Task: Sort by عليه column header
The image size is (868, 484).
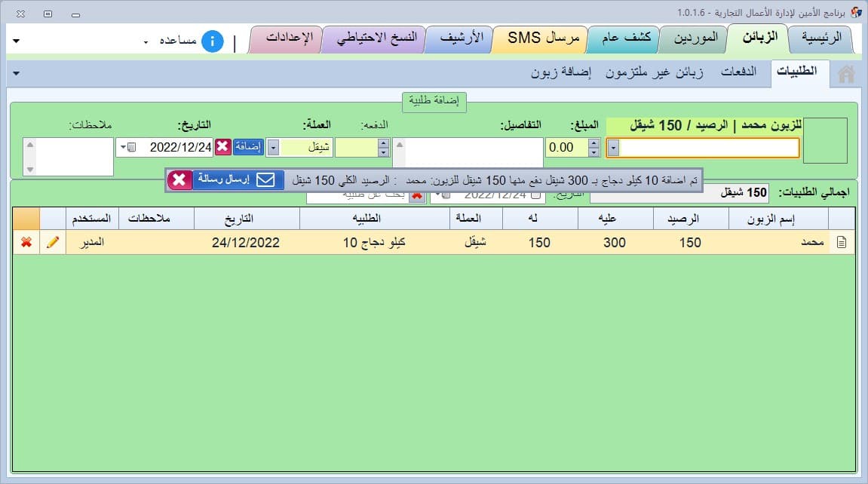Action: tap(615, 219)
